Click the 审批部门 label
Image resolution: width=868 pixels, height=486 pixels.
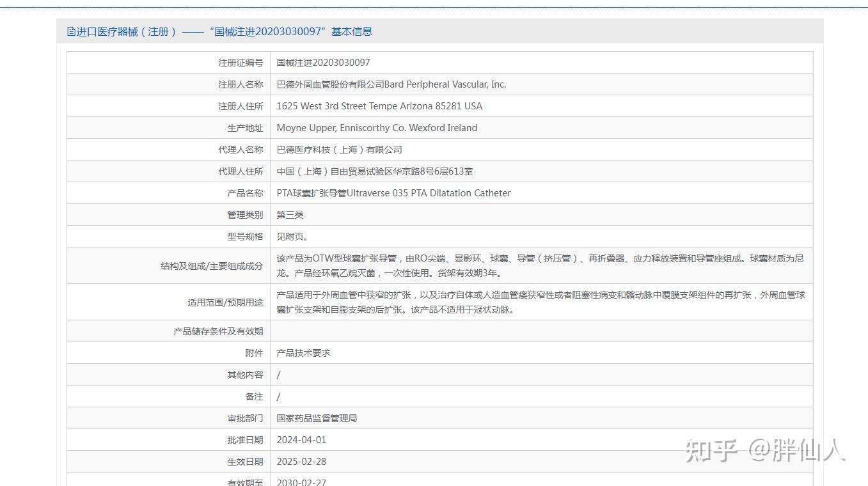point(245,418)
